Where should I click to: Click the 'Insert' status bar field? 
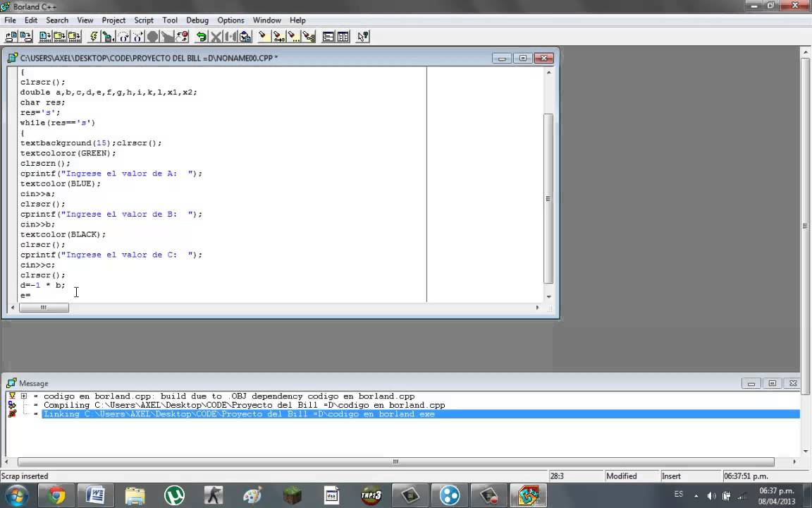point(690,476)
